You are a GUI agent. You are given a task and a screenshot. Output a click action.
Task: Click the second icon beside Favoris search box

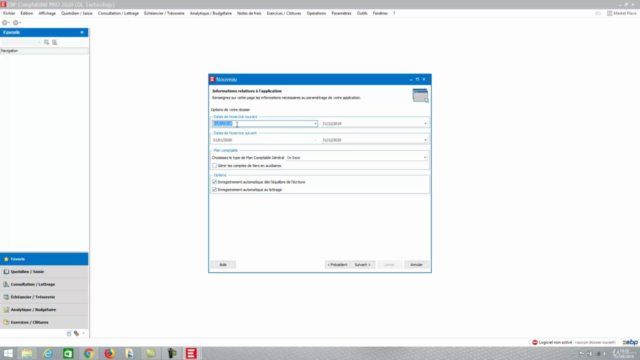tap(54, 42)
